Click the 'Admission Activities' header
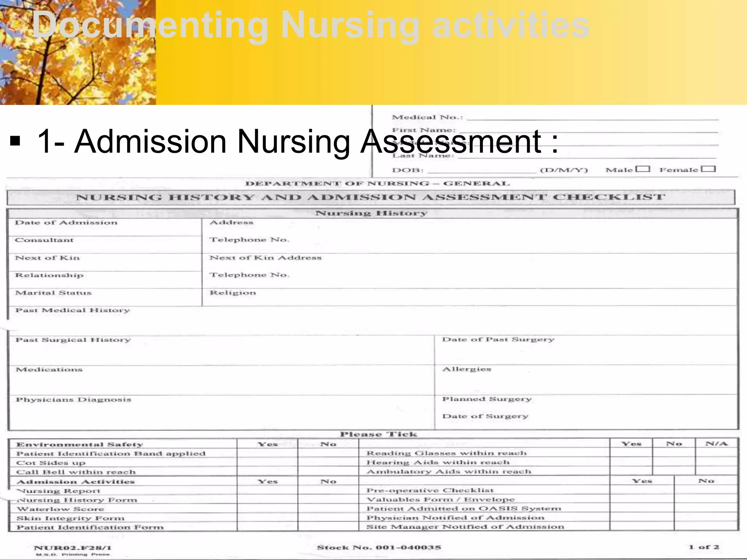 pyautogui.click(x=76, y=482)
